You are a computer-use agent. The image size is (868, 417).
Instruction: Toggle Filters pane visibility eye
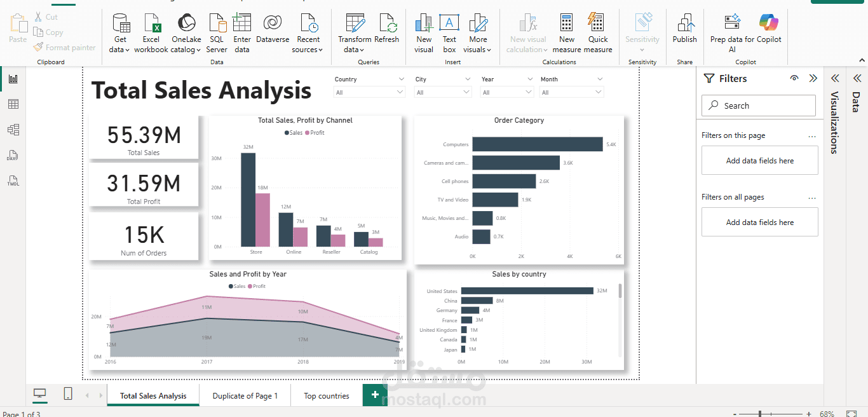coord(794,78)
